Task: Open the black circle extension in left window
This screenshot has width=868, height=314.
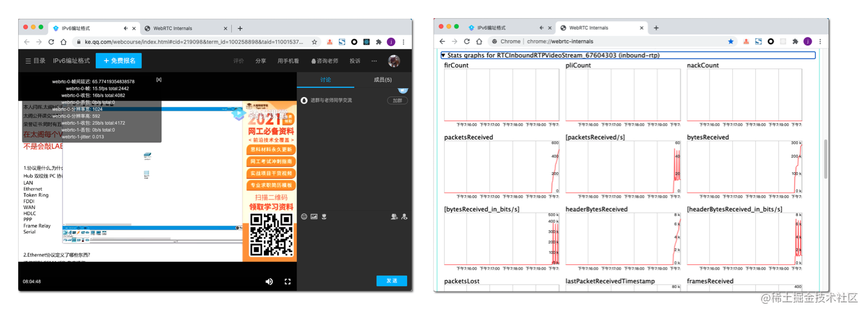Action: pyautogui.click(x=354, y=42)
